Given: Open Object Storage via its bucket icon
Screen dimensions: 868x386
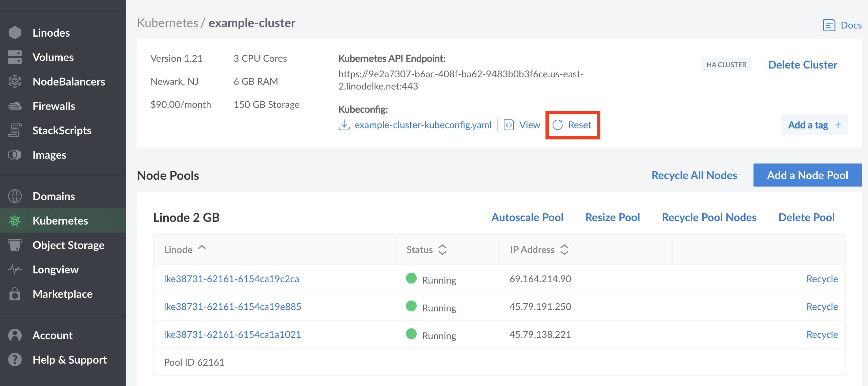Looking at the screenshot, I should point(15,245).
